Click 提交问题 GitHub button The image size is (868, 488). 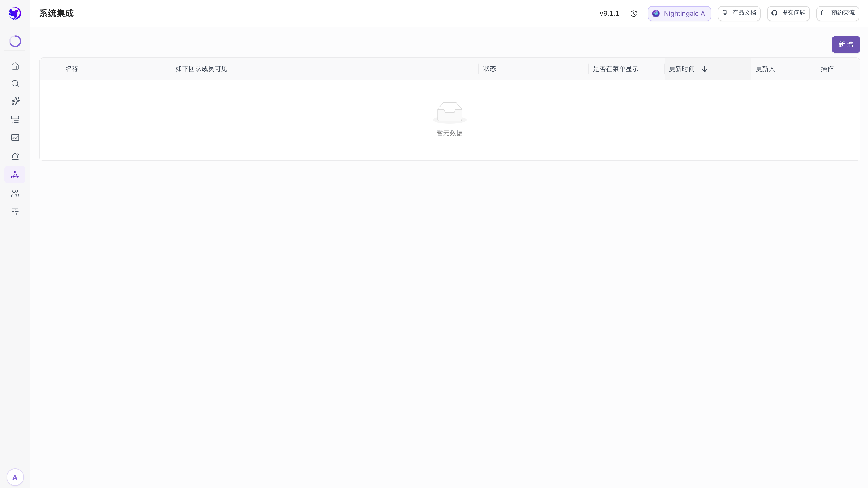(788, 14)
